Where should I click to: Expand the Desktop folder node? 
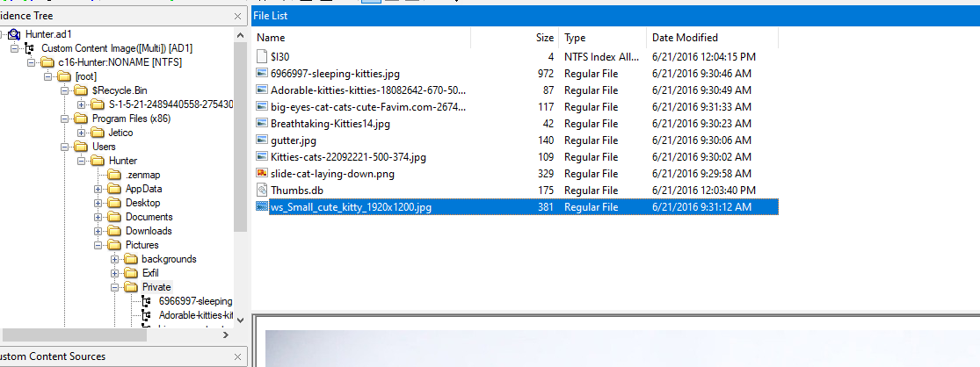tap(98, 203)
